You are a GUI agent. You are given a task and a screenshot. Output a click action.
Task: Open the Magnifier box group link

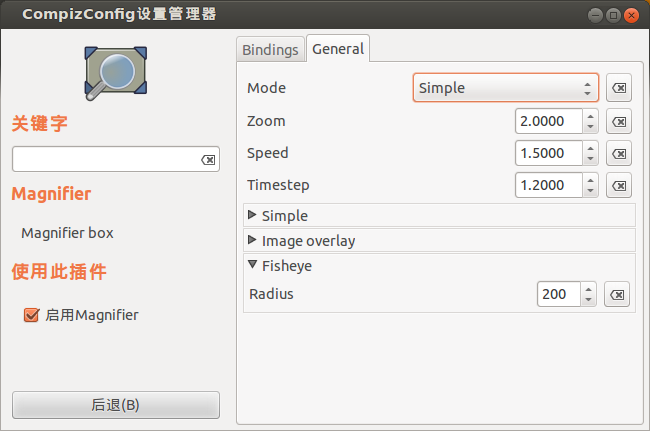pyautogui.click(x=67, y=233)
